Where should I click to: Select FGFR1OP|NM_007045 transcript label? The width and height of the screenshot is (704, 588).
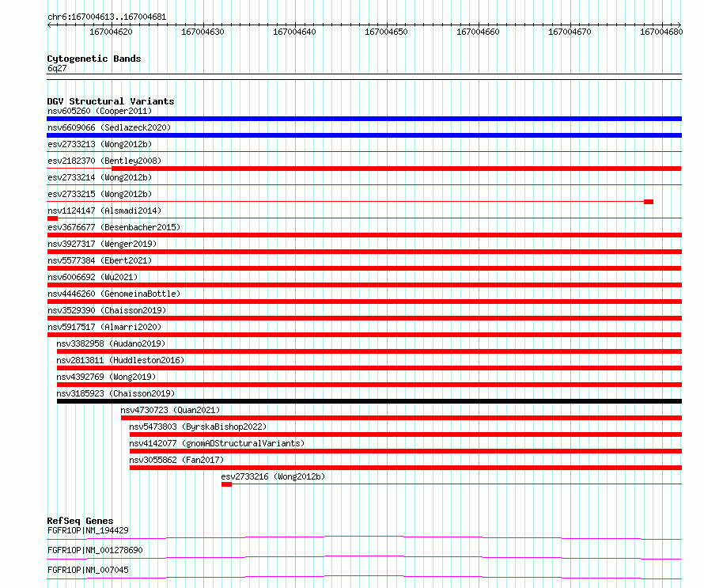pyautogui.click(x=88, y=570)
